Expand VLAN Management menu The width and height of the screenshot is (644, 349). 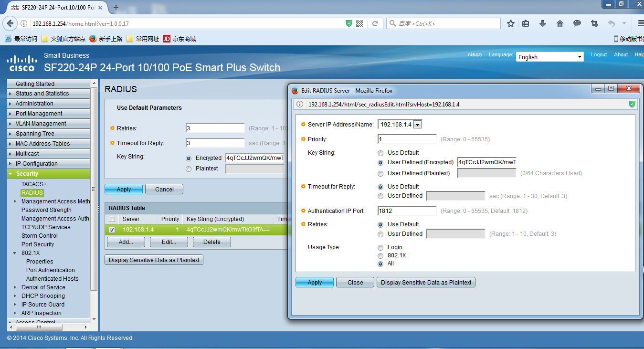(48, 124)
